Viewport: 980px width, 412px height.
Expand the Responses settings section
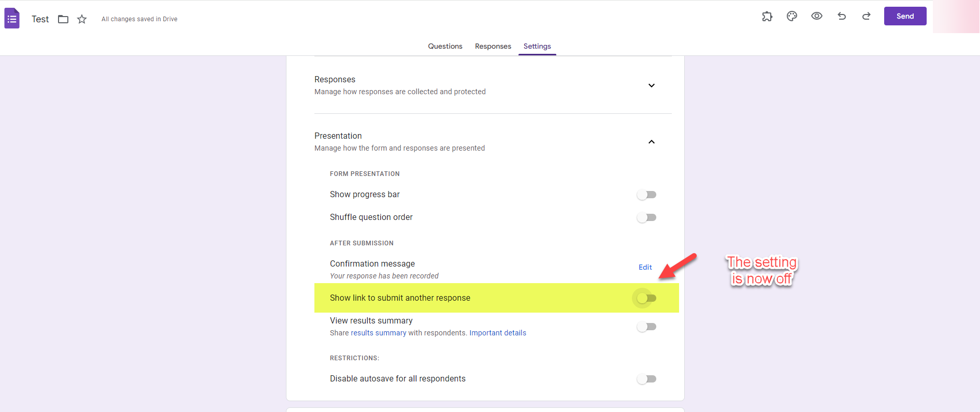pyautogui.click(x=652, y=85)
